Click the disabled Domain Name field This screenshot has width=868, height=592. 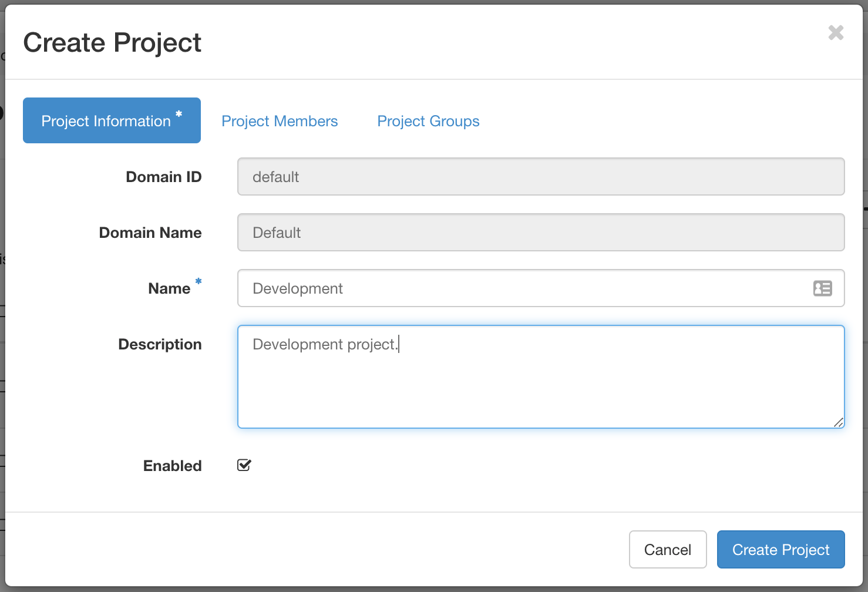click(540, 232)
